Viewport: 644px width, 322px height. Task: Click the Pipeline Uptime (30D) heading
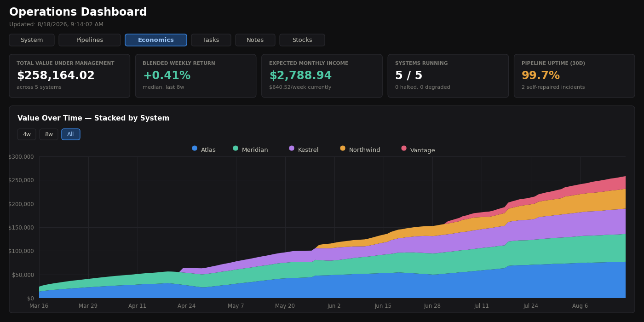click(553, 63)
